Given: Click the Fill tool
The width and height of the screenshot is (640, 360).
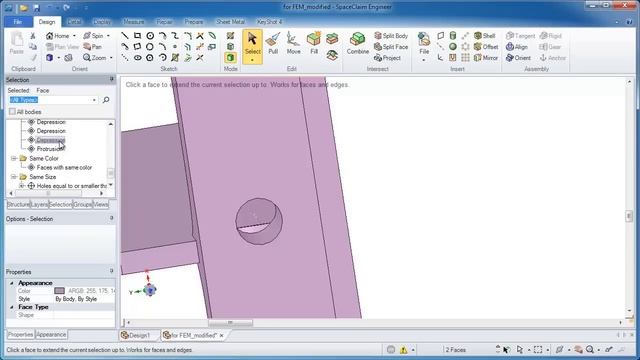Looking at the screenshot, I should click(x=313, y=44).
